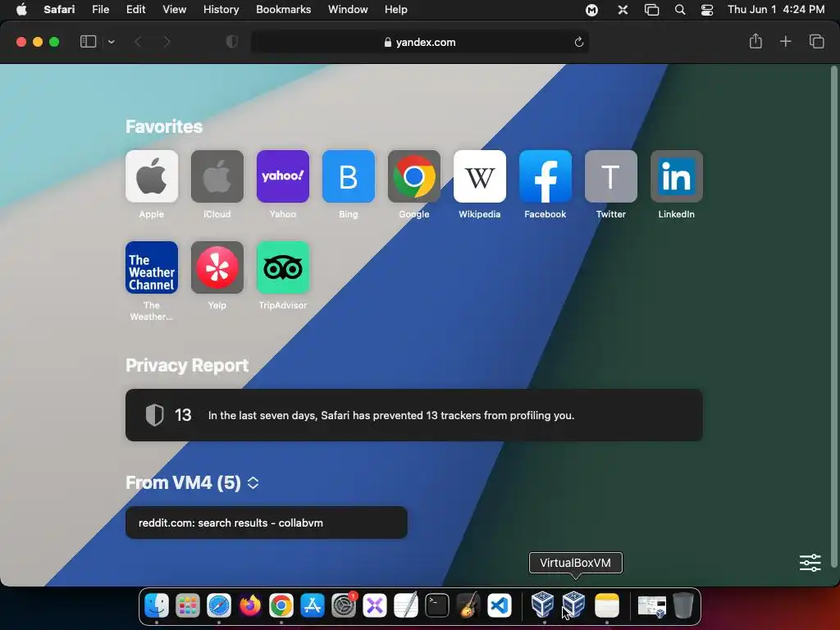This screenshot has height=630, width=840.
Task: Expand the Tab Groups dropdown chevron
Action: [112, 42]
